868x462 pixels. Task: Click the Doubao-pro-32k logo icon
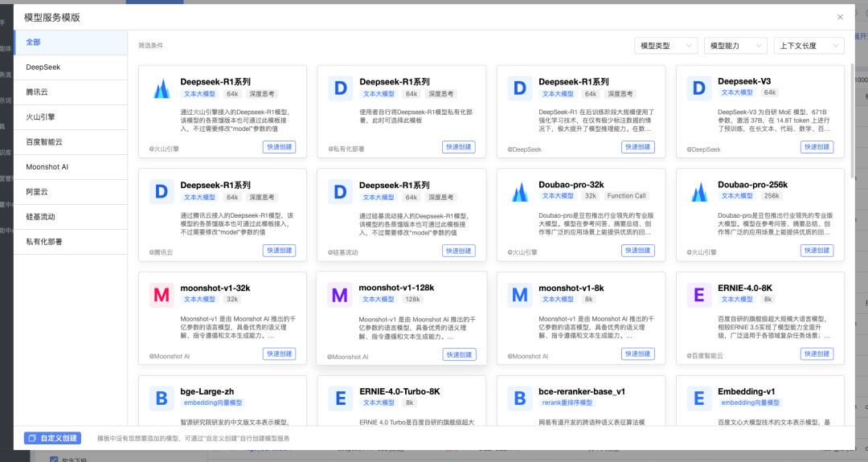[520, 192]
